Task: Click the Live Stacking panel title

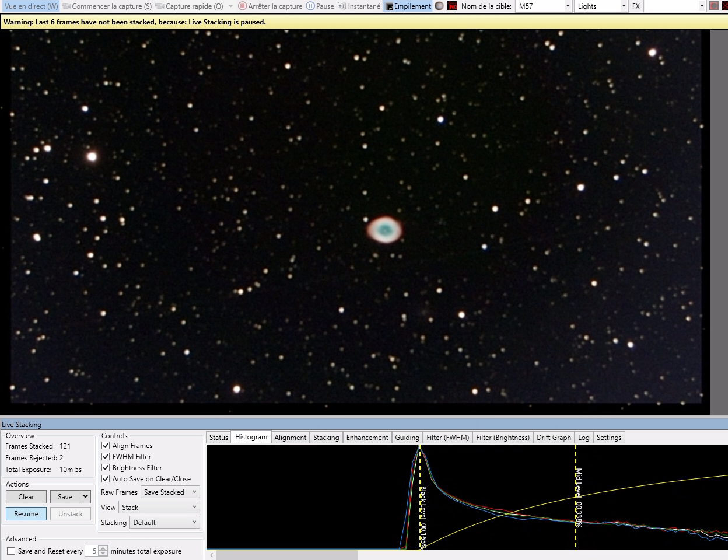Action: [x=22, y=425]
